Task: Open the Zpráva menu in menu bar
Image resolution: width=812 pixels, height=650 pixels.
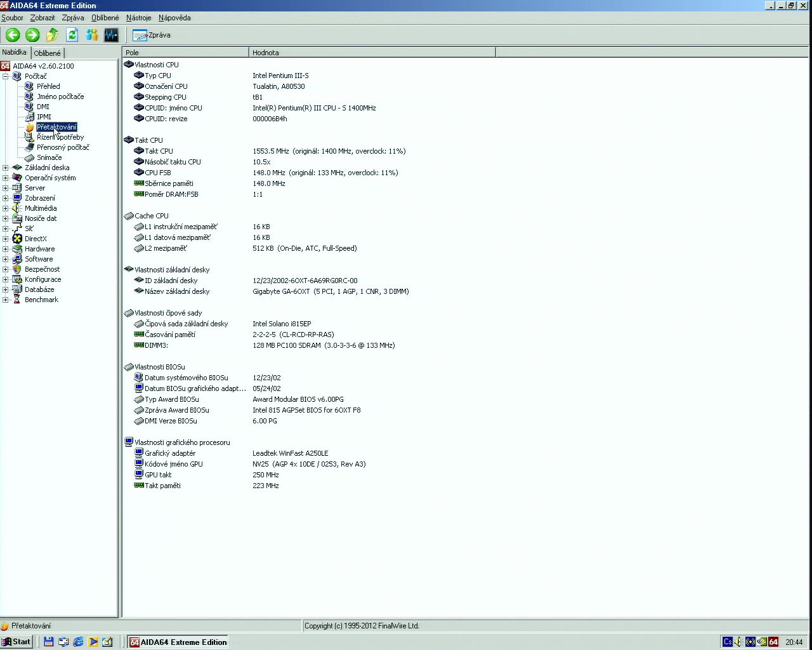Action: point(73,18)
